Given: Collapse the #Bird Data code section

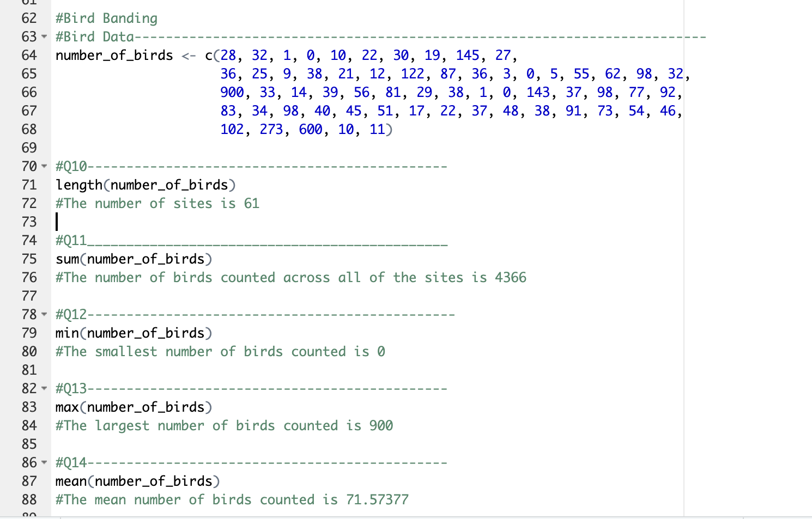Looking at the screenshot, I should (43, 37).
